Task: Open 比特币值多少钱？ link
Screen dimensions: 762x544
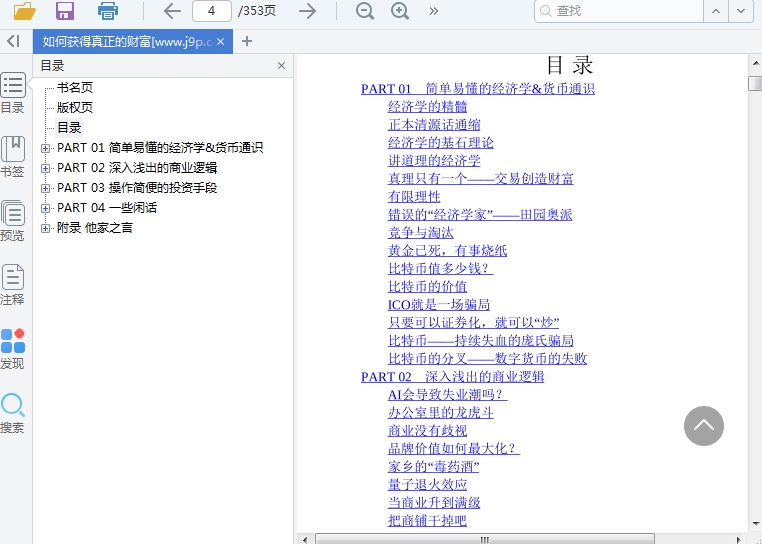Action: point(440,268)
